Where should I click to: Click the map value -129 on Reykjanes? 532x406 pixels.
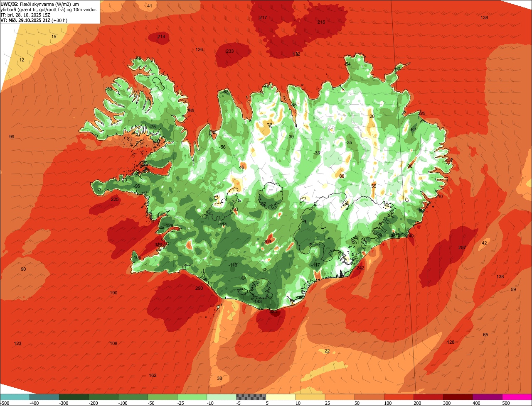(x=169, y=225)
